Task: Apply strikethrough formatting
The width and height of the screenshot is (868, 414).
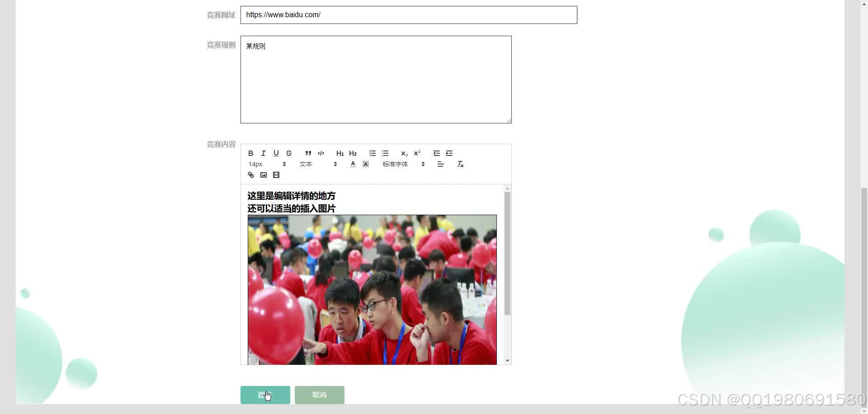Action: (x=288, y=153)
